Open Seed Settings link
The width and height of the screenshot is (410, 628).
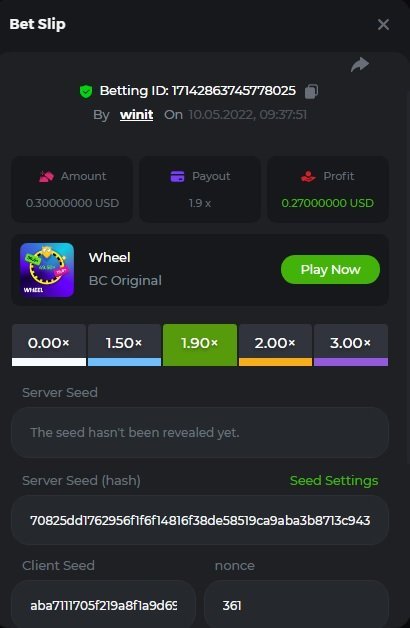click(x=334, y=481)
